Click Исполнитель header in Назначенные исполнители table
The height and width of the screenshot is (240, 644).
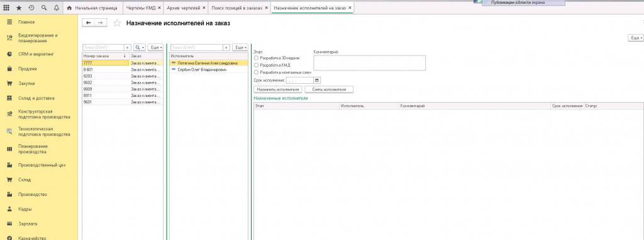369,106
